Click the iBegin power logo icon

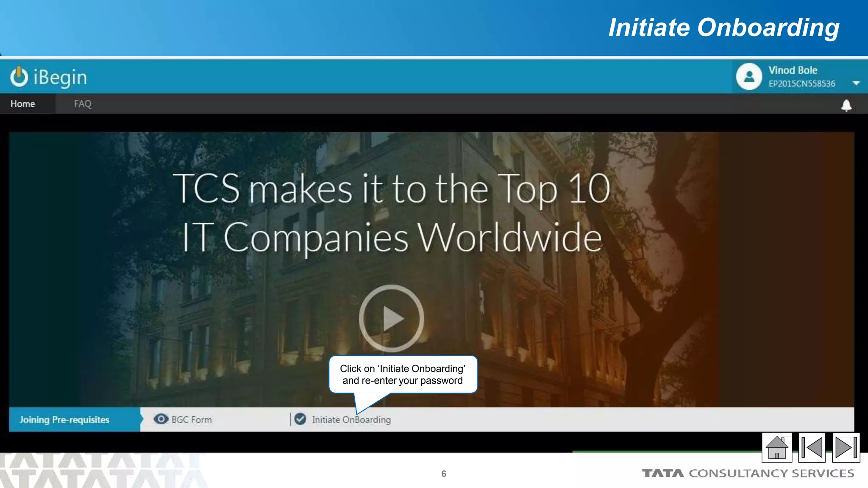[x=19, y=77]
